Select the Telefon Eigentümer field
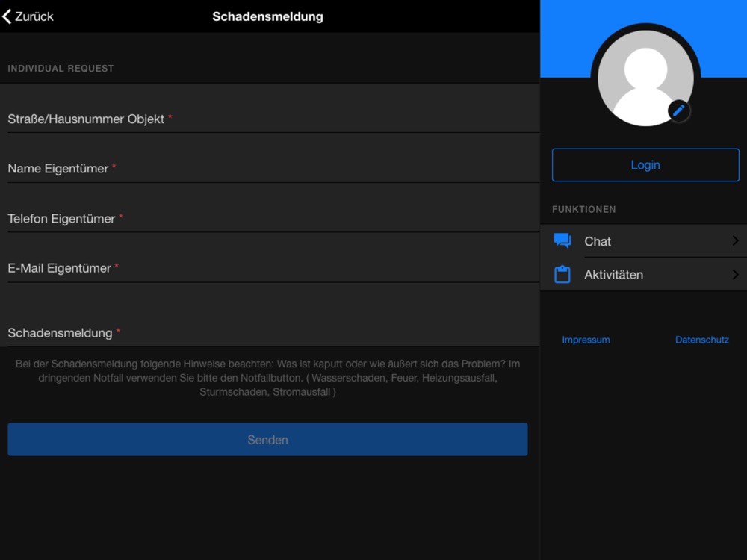Image resolution: width=747 pixels, height=560 pixels. pyautogui.click(x=270, y=208)
